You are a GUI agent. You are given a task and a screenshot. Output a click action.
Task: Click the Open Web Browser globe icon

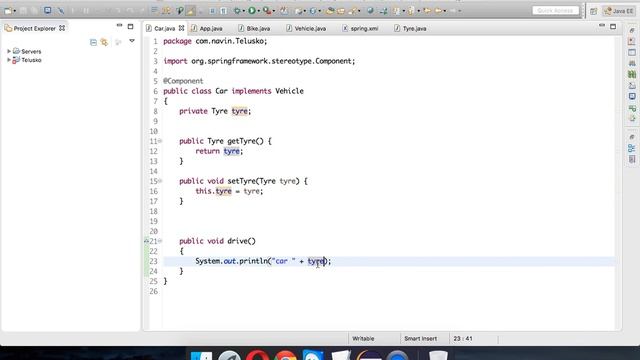370,11
